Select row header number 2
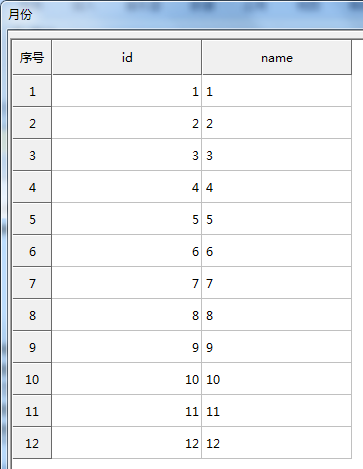The height and width of the screenshot is (469, 363). click(x=32, y=123)
